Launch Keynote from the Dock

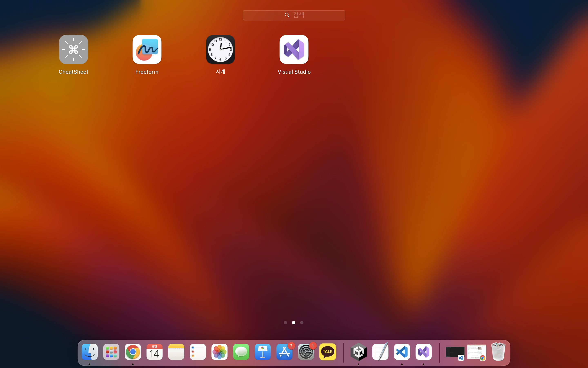coord(263,352)
